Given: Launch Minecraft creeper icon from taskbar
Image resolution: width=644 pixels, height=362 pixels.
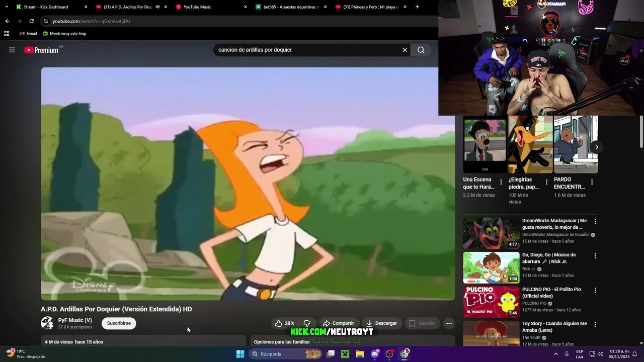Looking at the screenshot, I should 345,354.
